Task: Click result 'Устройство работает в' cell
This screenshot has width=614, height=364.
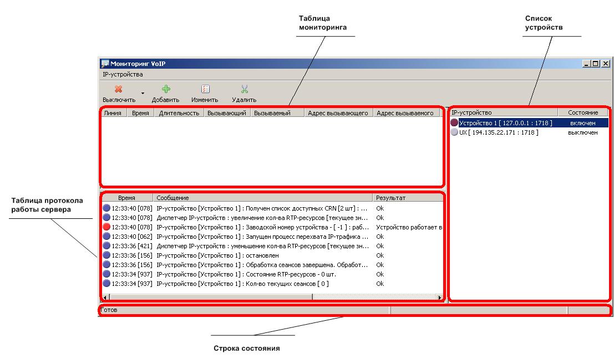Action: click(x=409, y=227)
